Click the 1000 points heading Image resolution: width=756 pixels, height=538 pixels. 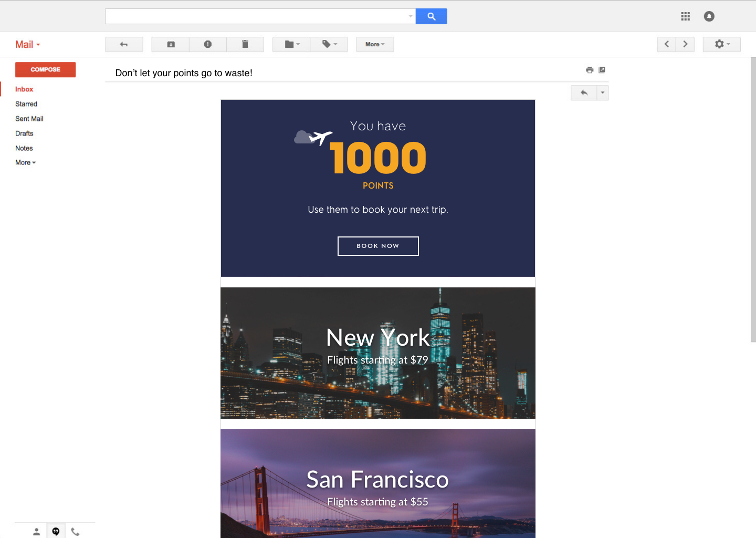pos(378,158)
